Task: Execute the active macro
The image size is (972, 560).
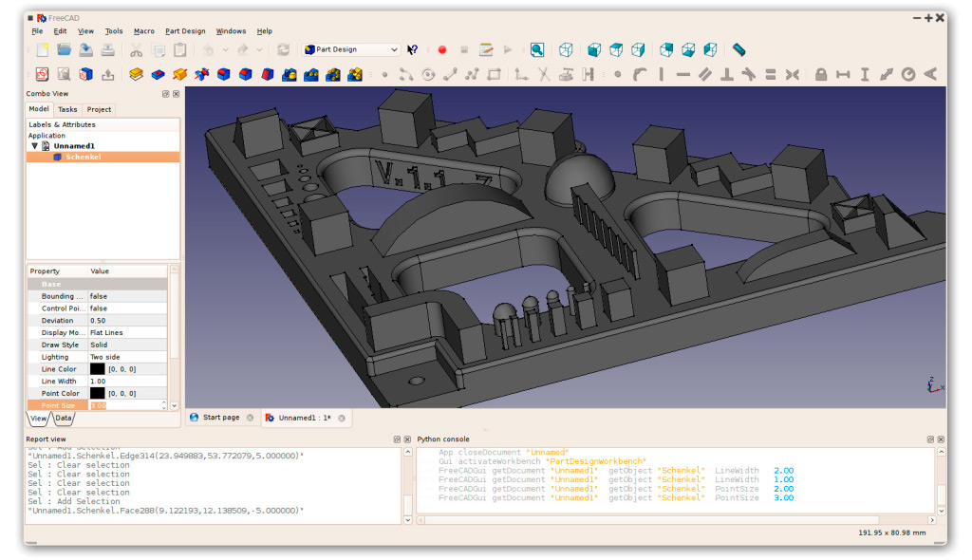Action: coord(506,49)
